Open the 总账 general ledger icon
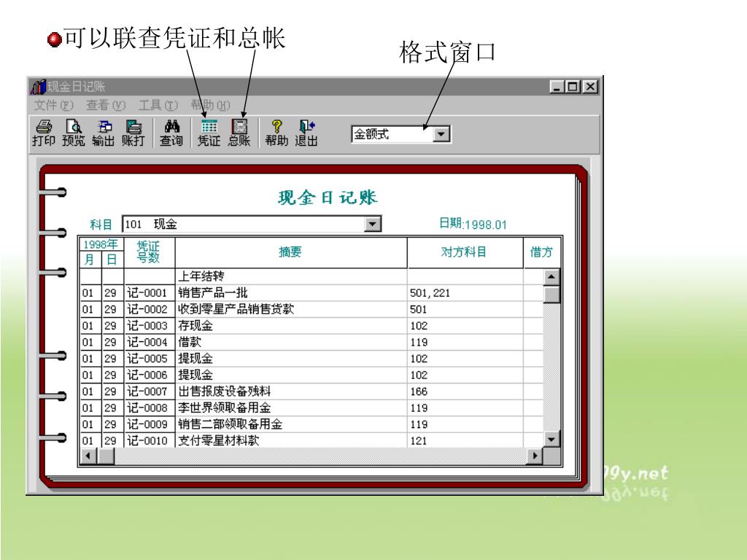Viewport: 747px width, 560px height. [x=239, y=133]
